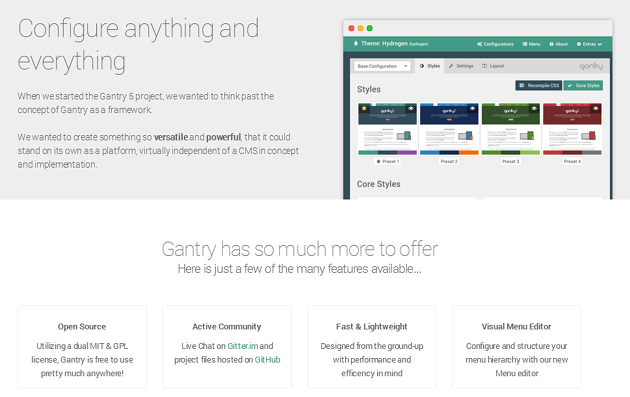Click the "Theme: Hydrogen" title text

(x=384, y=43)
